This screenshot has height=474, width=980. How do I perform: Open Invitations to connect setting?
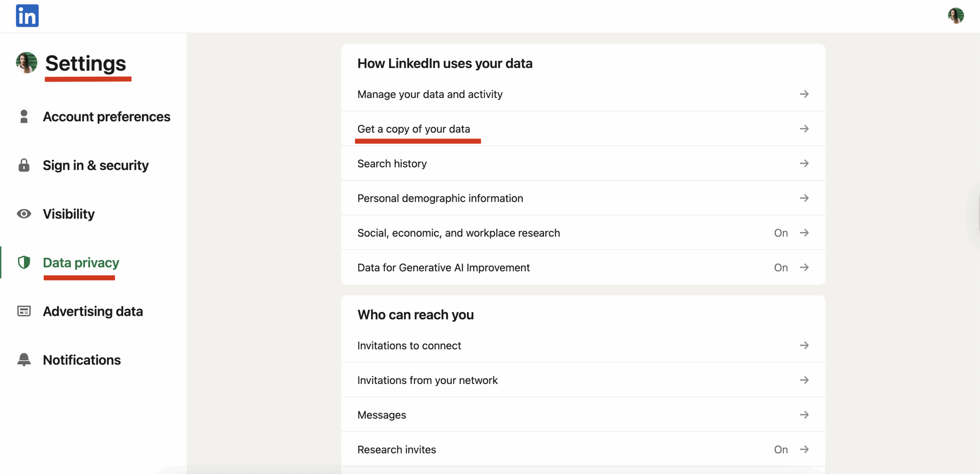tap(409, 346)
